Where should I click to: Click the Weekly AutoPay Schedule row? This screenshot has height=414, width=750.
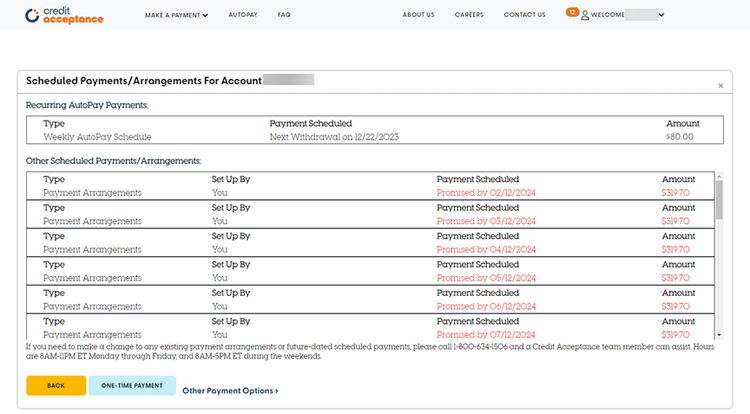[x=97, y=136]
